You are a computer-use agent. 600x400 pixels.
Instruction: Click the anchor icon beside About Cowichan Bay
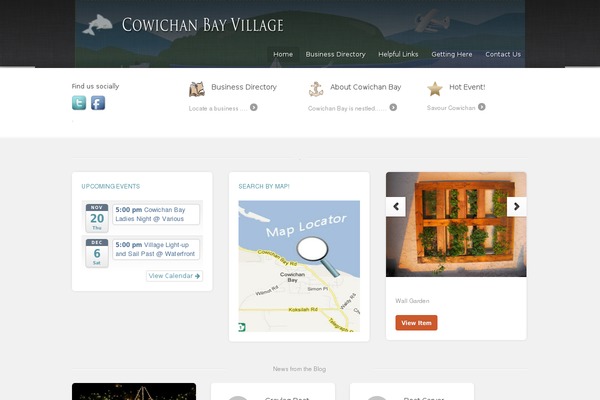pos(316,89)
